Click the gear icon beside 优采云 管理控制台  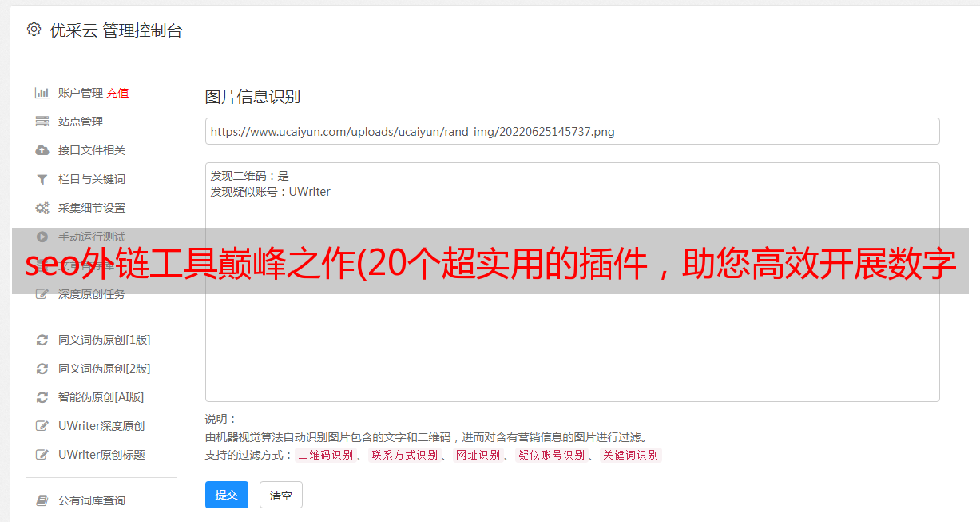[34, 30]
